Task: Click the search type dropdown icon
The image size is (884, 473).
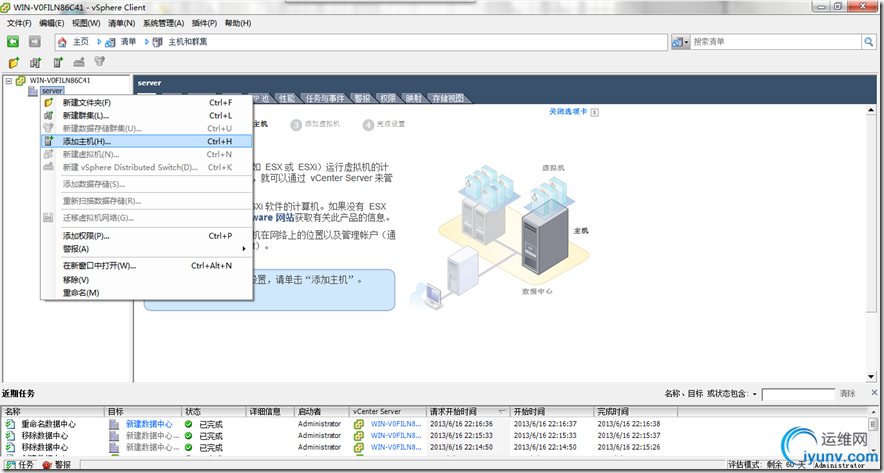Action: [680, 42]
